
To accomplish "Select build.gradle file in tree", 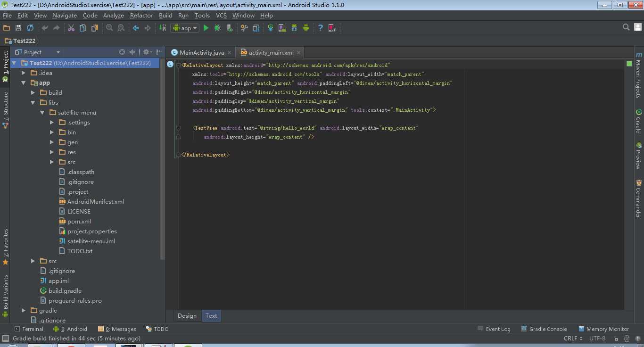I will point(65,290).
